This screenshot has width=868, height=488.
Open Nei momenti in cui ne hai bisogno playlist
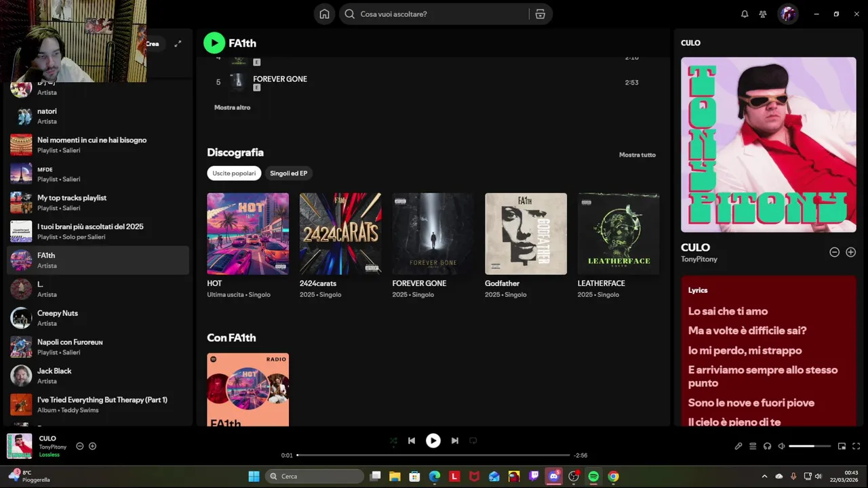pos(98,145)
